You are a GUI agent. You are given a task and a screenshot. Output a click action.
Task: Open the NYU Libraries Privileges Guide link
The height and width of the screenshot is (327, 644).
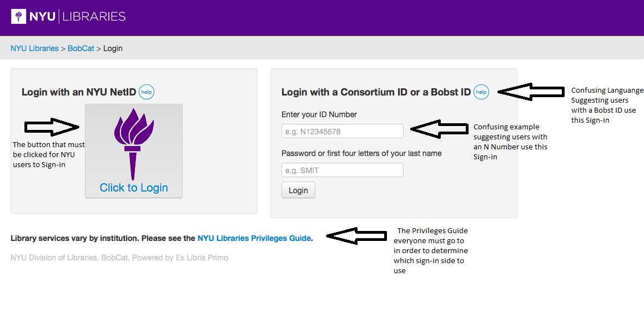click(254, 238)
